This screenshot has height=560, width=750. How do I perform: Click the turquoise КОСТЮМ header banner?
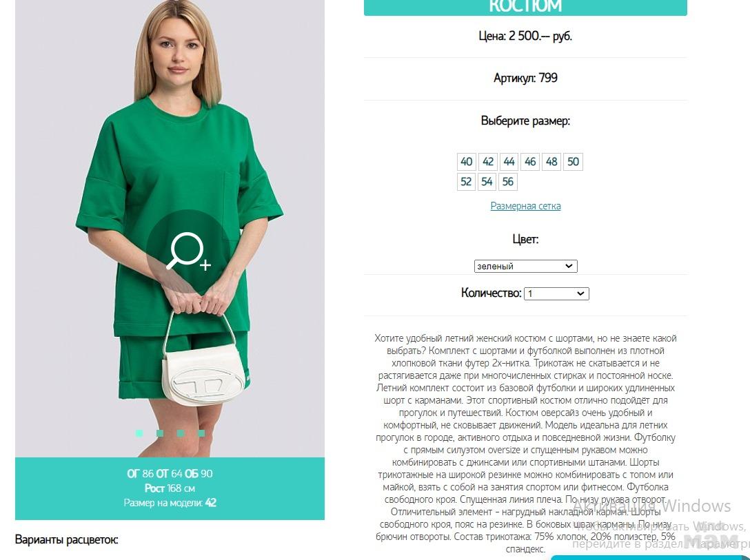525,7
